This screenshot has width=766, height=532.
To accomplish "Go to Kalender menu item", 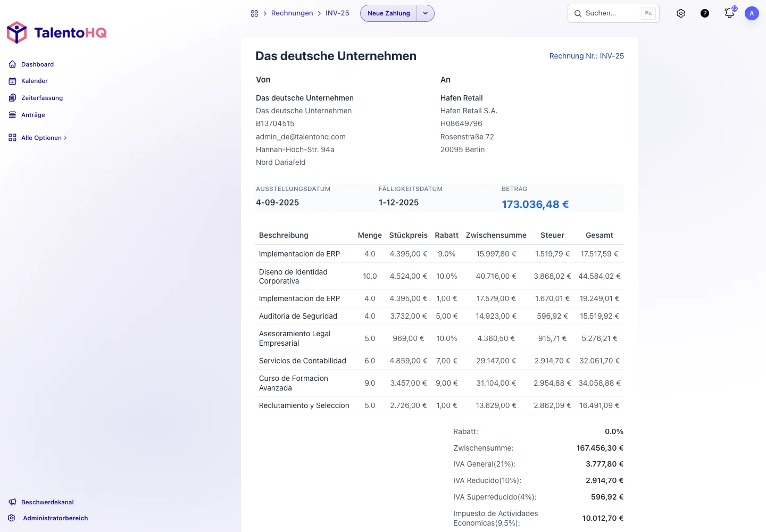I will [x=35, y=81].
